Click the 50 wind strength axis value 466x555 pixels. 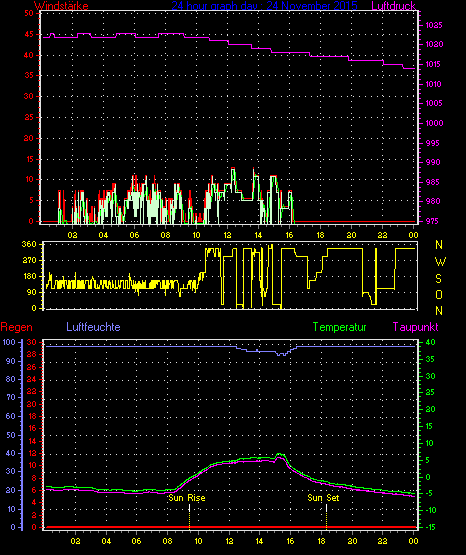pyautogui.click(x=29, y=13)
